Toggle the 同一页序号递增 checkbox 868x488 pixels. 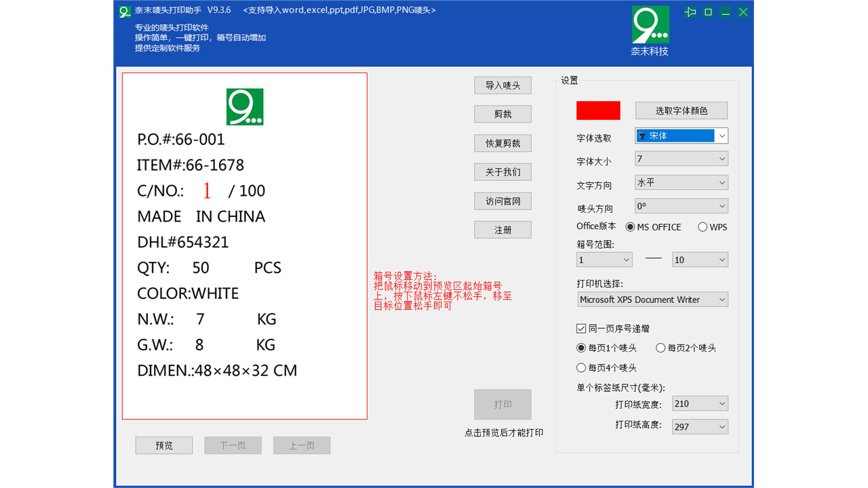[x=613, y=329]
